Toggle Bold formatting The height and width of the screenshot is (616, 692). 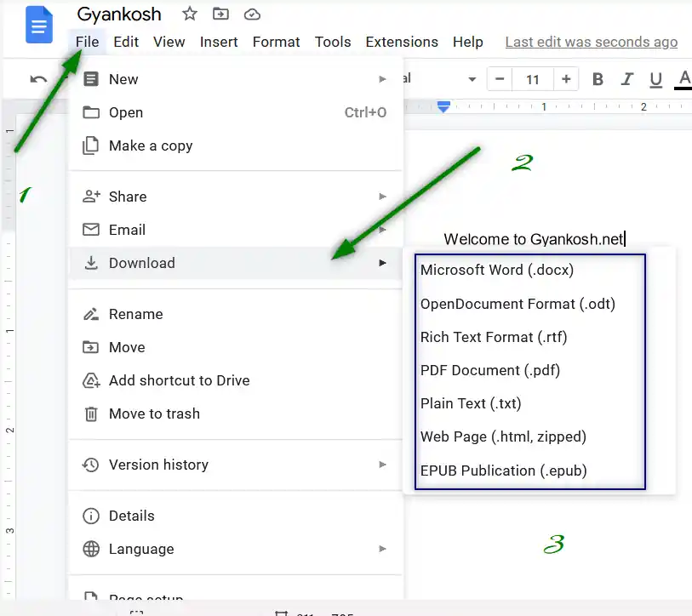(598, 79)
